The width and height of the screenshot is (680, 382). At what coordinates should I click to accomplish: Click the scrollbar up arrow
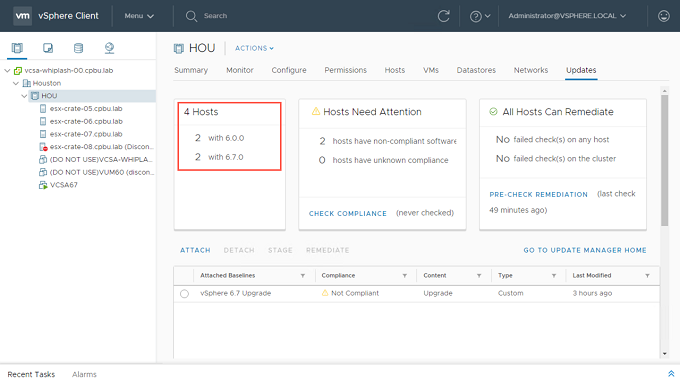[x=664, y=91]
